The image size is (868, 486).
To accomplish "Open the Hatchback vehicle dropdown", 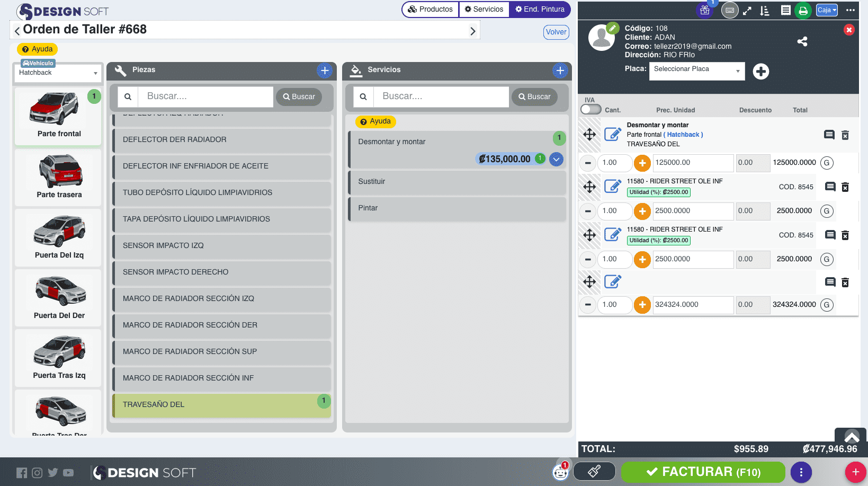I will point(58,73).
